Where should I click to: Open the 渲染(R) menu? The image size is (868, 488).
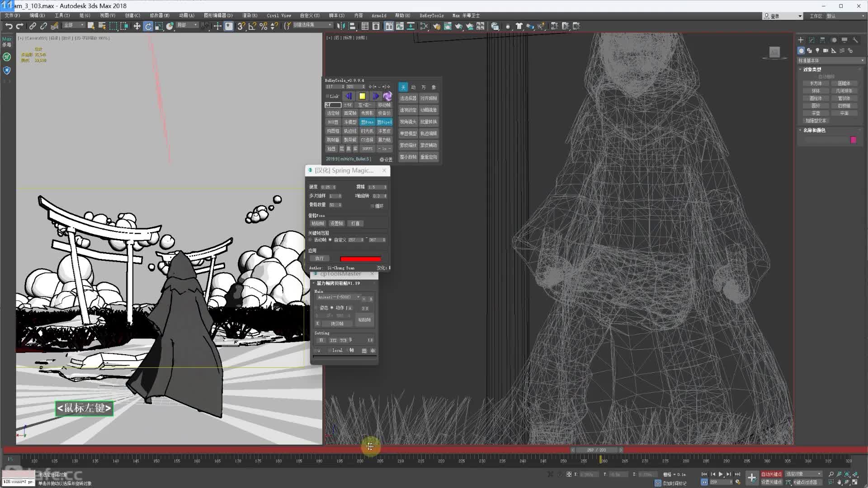249,15
